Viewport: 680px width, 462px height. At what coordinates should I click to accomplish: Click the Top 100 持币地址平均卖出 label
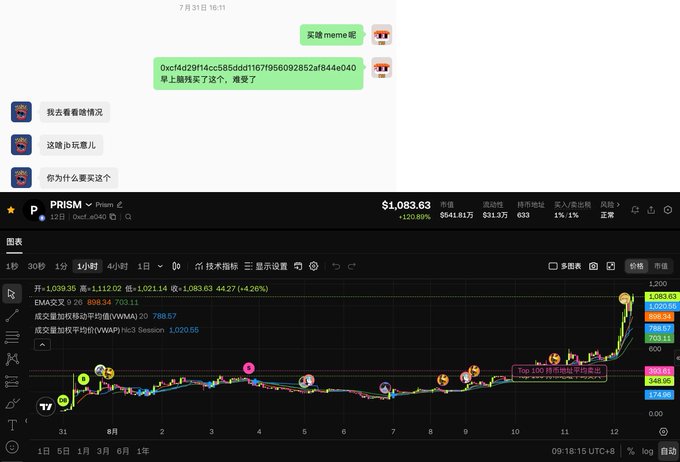pyautogui.click(x=559, y=370)
